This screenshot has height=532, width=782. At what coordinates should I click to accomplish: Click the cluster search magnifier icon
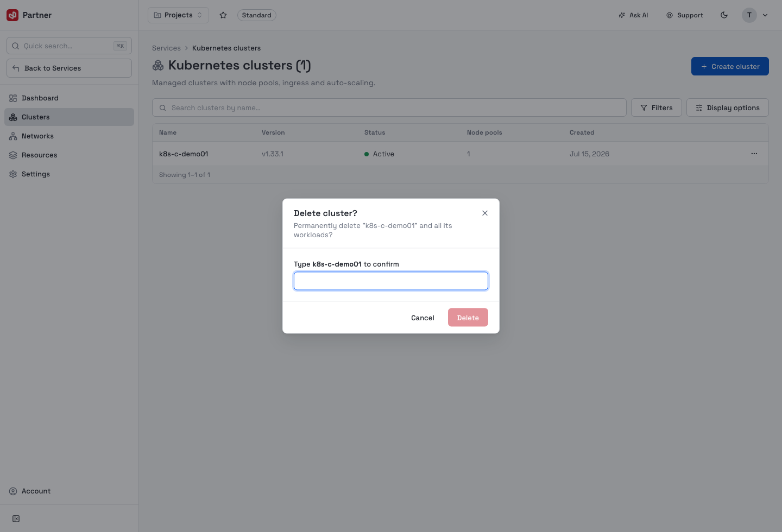(162, 108)
